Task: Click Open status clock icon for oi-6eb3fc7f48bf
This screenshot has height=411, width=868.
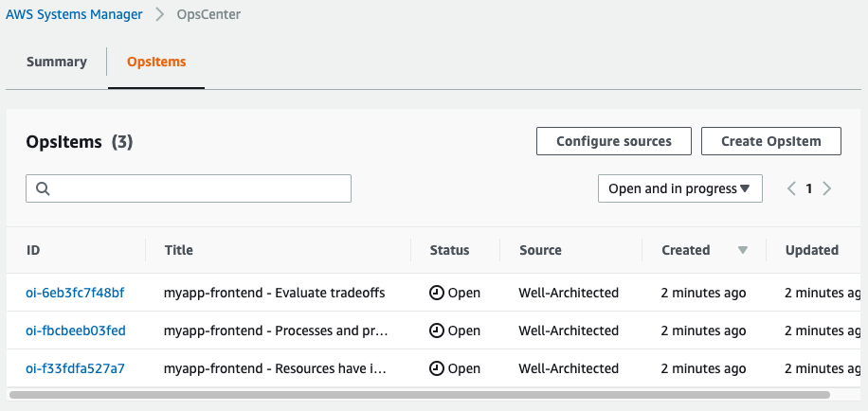Action: pos(437,293)
